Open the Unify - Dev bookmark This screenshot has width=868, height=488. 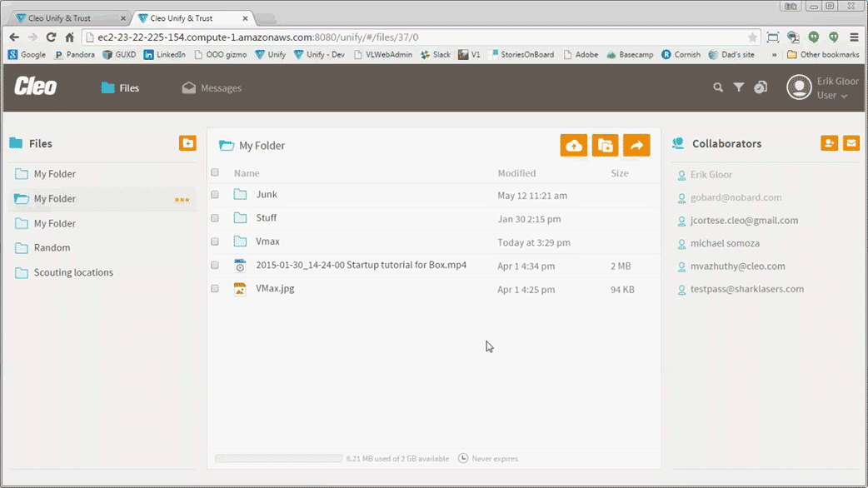[x=319, y=55]
